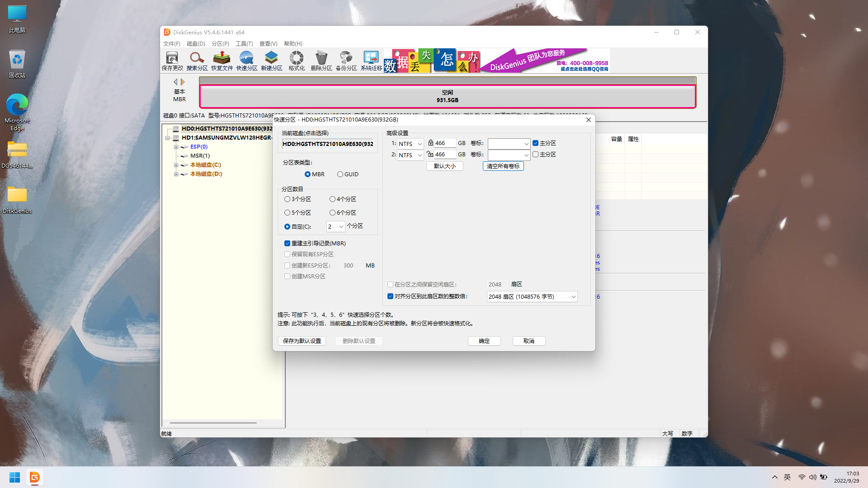Click the Default Size (默认大小) button

coord(444,166)
